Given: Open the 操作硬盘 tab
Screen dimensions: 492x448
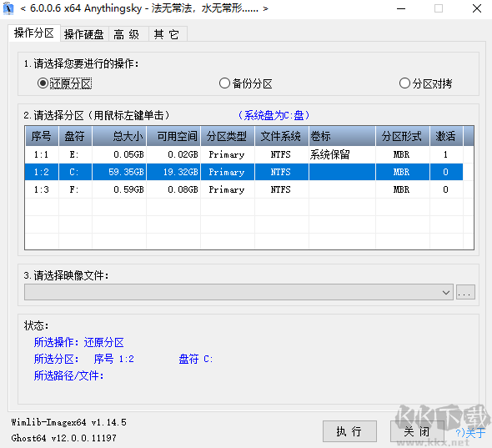Looking at the screenshot, I should point(84,34).
